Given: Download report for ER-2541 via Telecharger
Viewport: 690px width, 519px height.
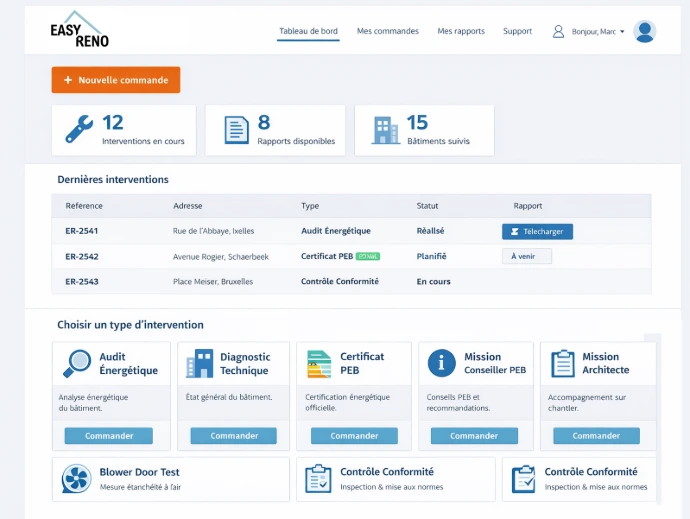Looking at the screenshot, I should [x=537, y=231].
